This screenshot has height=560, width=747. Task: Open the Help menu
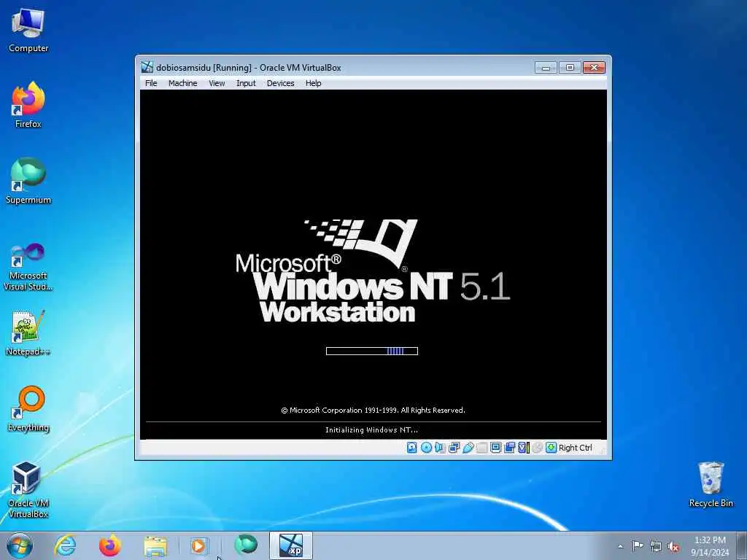[314, 83]
